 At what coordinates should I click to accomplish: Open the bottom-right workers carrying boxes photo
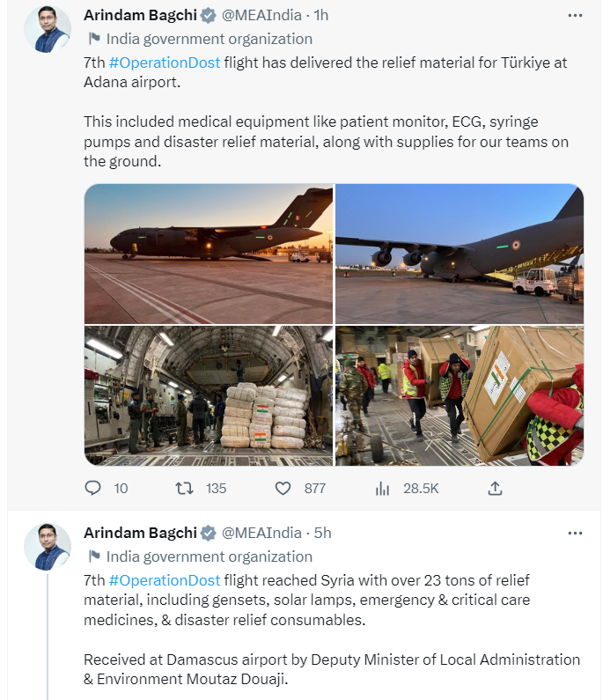click(x=459, y=395)
